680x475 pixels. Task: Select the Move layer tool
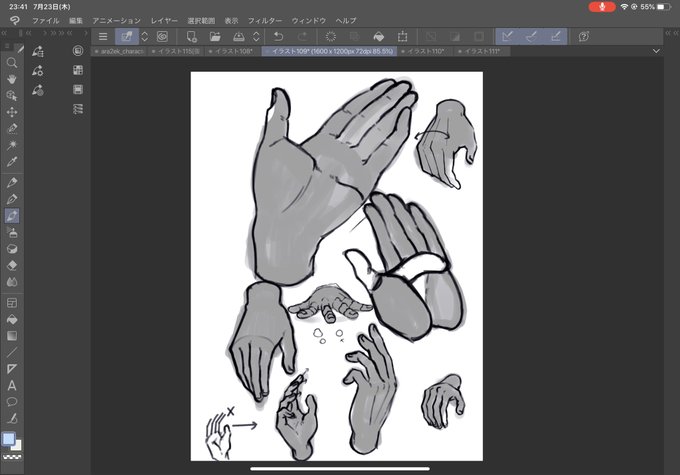pyautogui.click(x=12, y=112)
